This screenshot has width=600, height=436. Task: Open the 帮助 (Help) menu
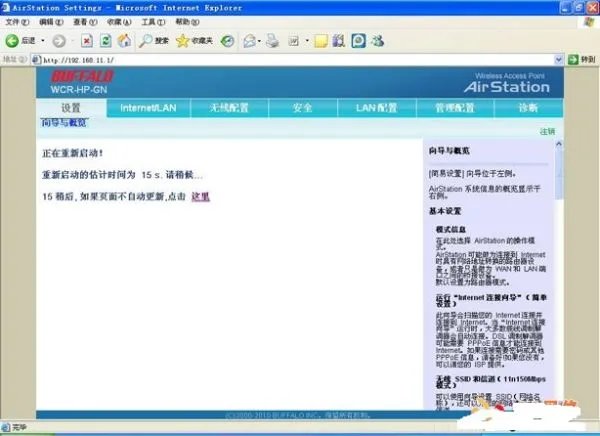click(x=188, y=22)
